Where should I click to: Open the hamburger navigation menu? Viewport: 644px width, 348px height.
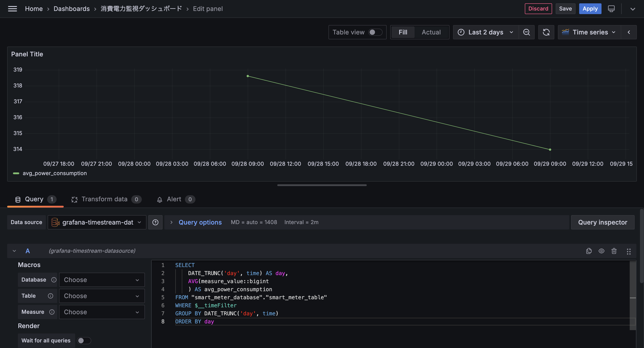[13, 9]
